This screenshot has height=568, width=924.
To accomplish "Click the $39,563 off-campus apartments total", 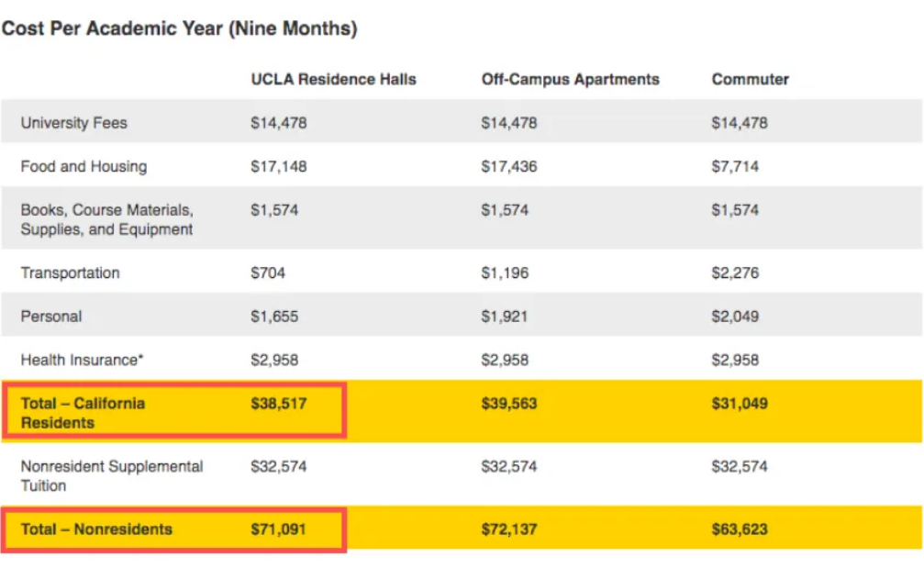I will 508,404.
